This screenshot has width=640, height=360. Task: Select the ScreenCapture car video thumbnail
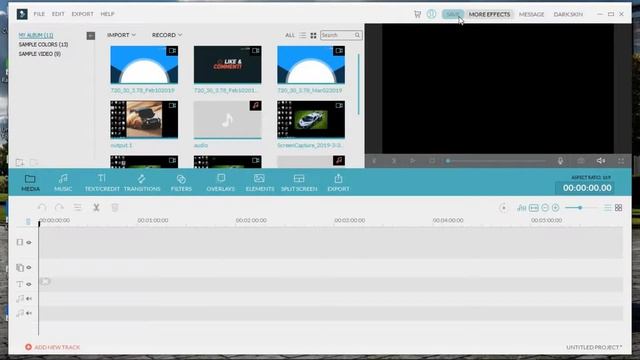tap(311, 120)
